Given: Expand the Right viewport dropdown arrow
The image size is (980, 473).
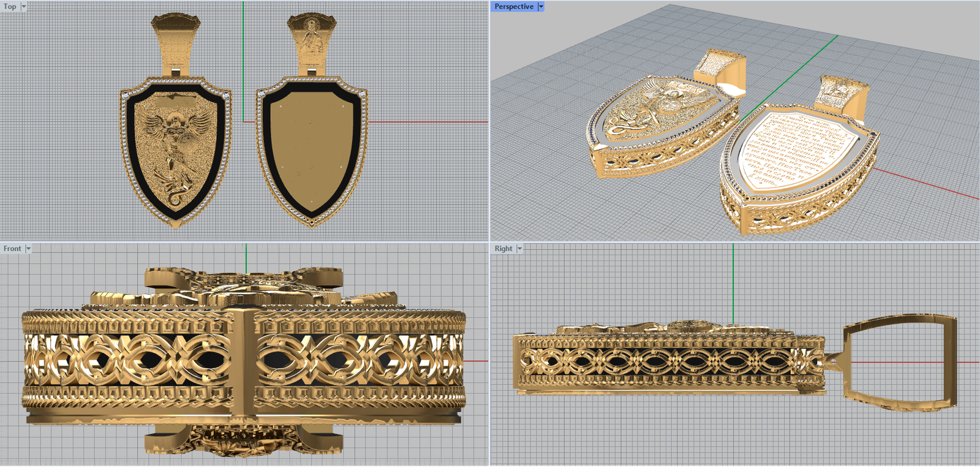Looking at the screenshot, I should point(519,249).
